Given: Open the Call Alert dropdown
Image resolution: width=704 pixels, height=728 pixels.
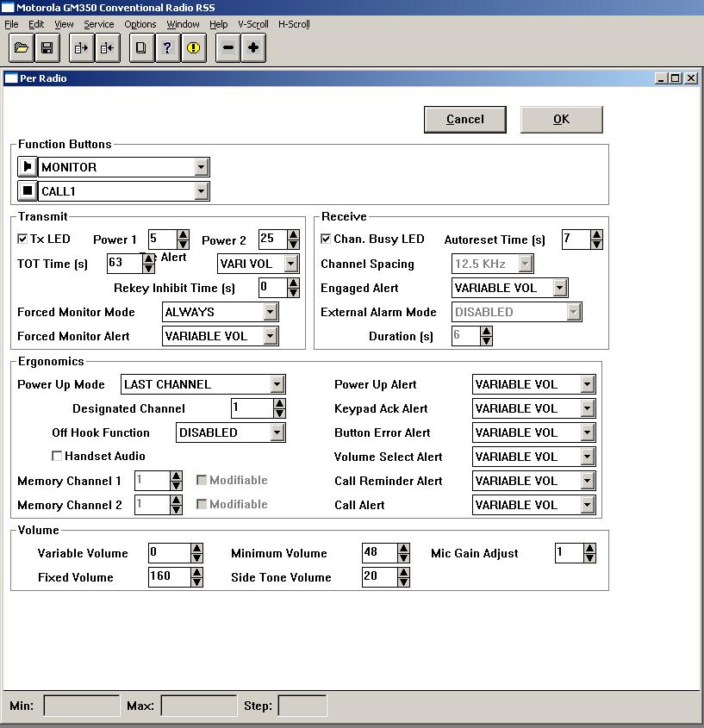Looking at the screenshot, I should click(x=588, y=505).
